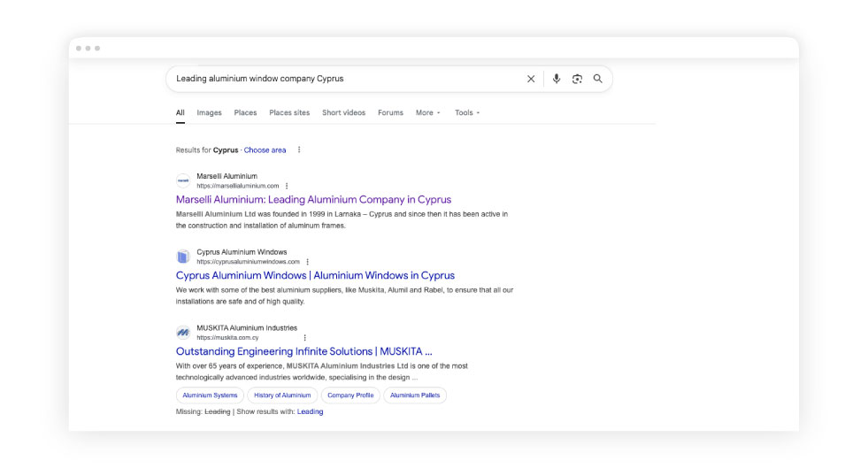Click the MUSKITA Aluminium Industries favicon
The height and width of the screenshot is (468, 868).
(x=183, y=333)
